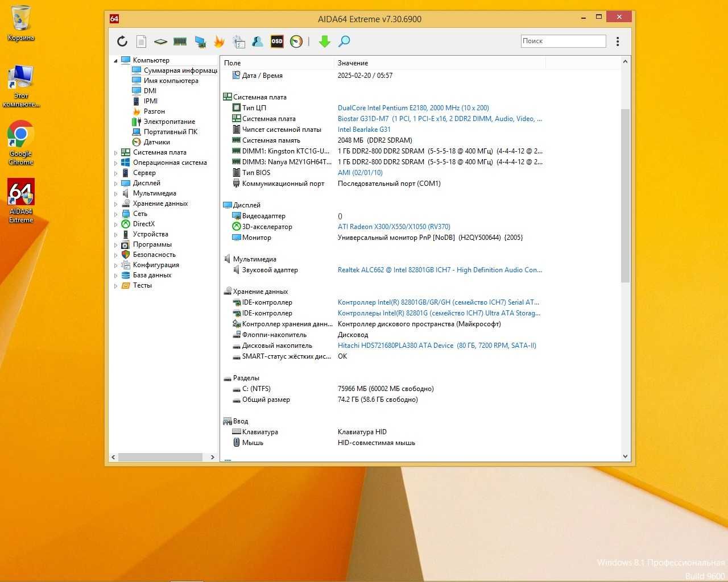Collapse the Компьютер tree node

115,60
